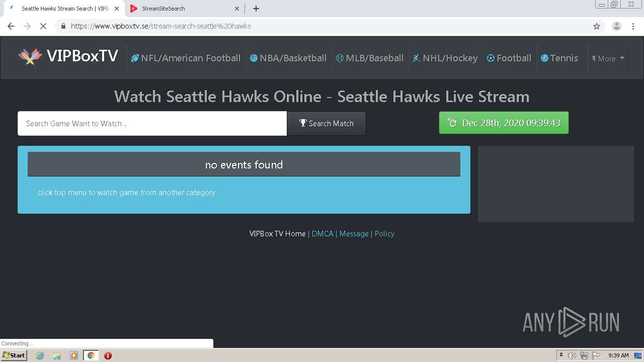The width and height of the screenshot is (644, 362).
Task: Open Windows Media Player from taskbar
Action: coord(73,355)
